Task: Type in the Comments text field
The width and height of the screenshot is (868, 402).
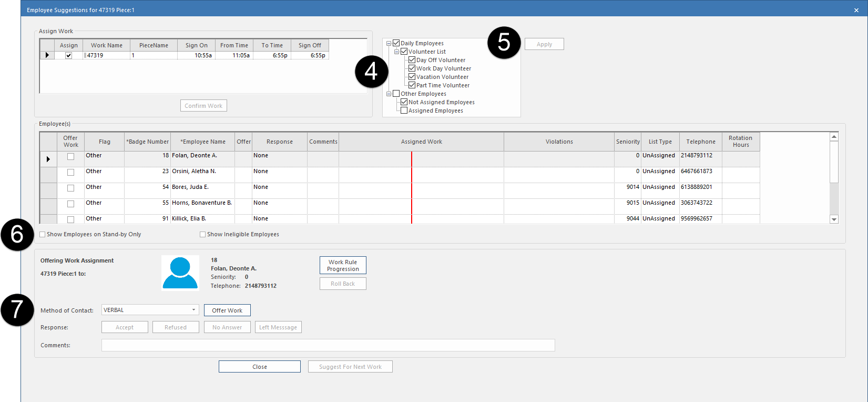Action: click(x=328, y=345)
